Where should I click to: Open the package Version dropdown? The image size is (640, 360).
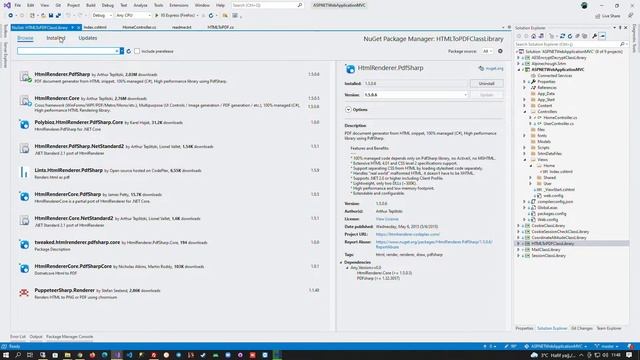(x=416, y=95)
